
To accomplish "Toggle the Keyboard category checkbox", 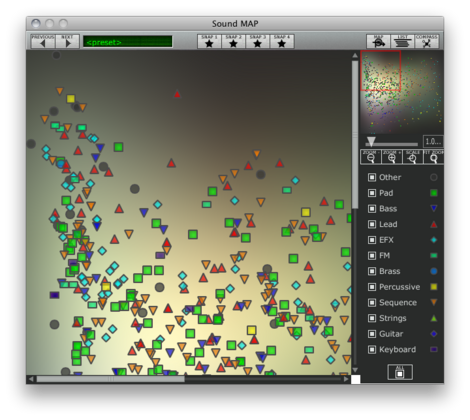I will tap(372, 349).
